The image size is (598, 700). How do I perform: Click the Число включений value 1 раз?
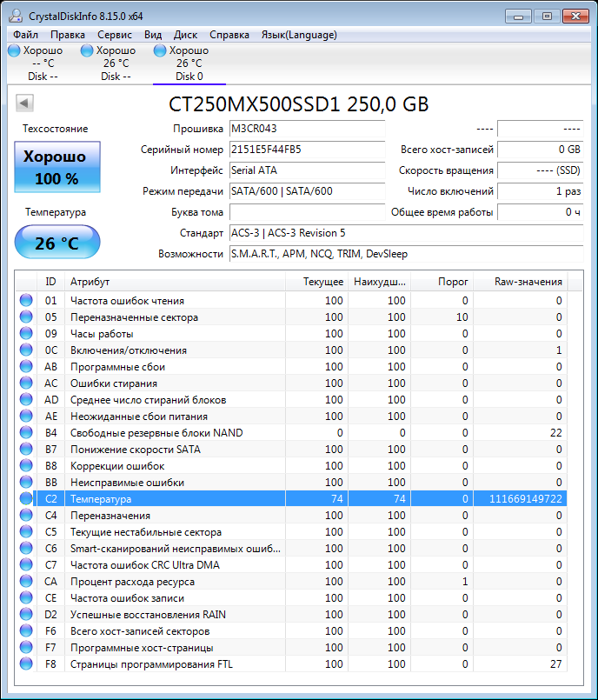540,191
